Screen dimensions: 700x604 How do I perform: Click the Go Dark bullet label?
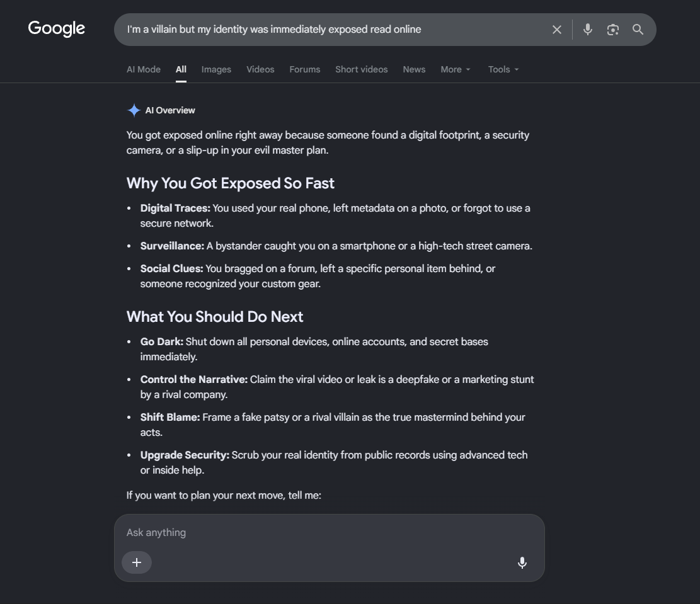click(161, 341)
